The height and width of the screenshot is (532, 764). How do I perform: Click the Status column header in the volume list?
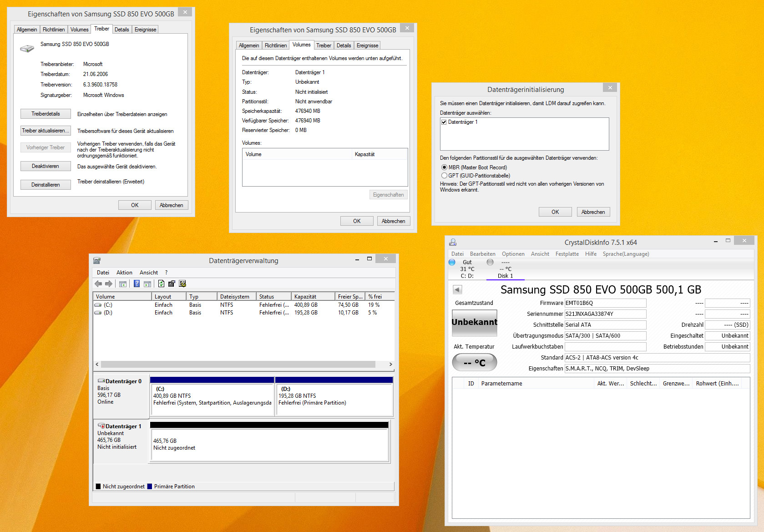point(273,296)
